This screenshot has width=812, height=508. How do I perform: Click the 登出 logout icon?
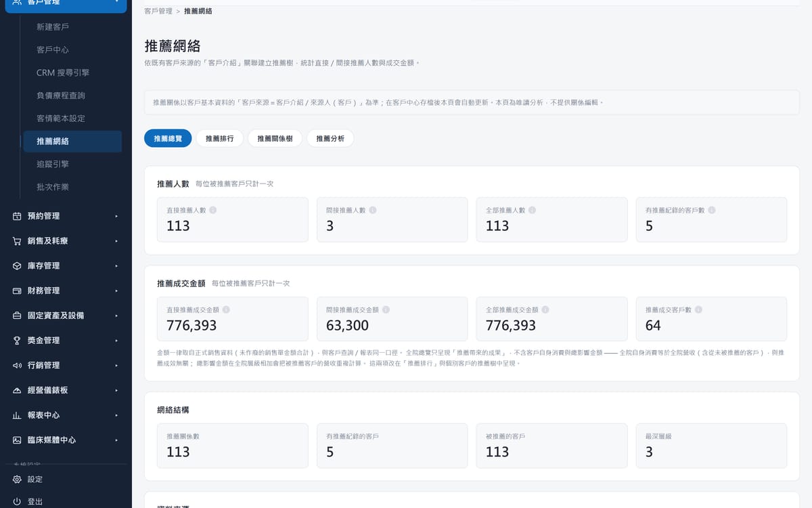coord(17,502)
